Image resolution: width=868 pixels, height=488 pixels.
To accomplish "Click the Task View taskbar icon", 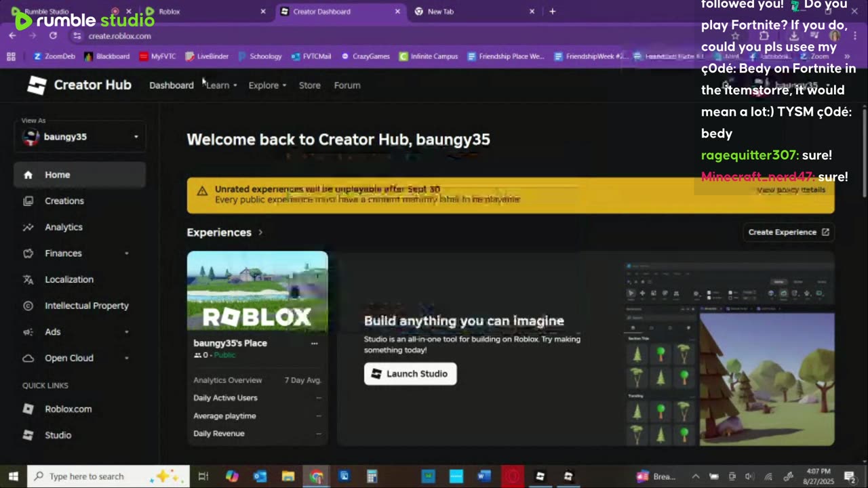I will tap(203, 476).
